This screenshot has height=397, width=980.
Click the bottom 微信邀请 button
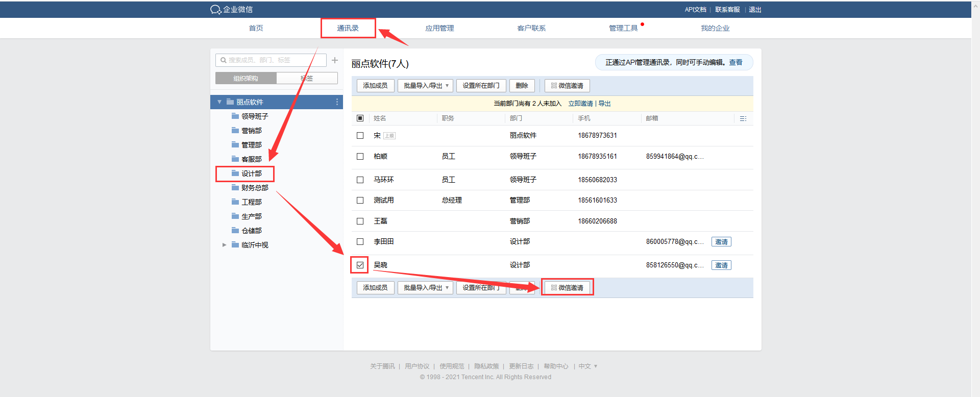click(567, 288)
